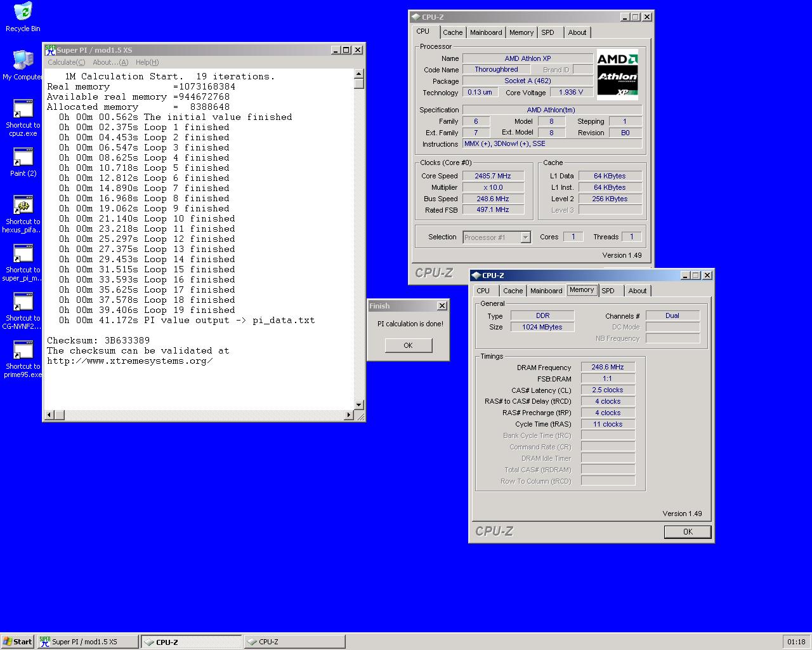Activate Super PI / mod1.5 XS taskbar button
Screen dimensions: 812x650
coord(88,642)
